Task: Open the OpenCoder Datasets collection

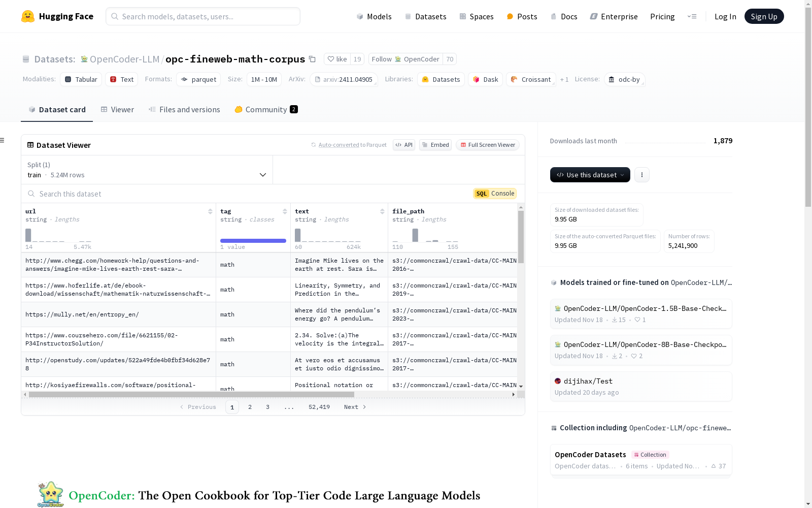Action: point(641,460)
